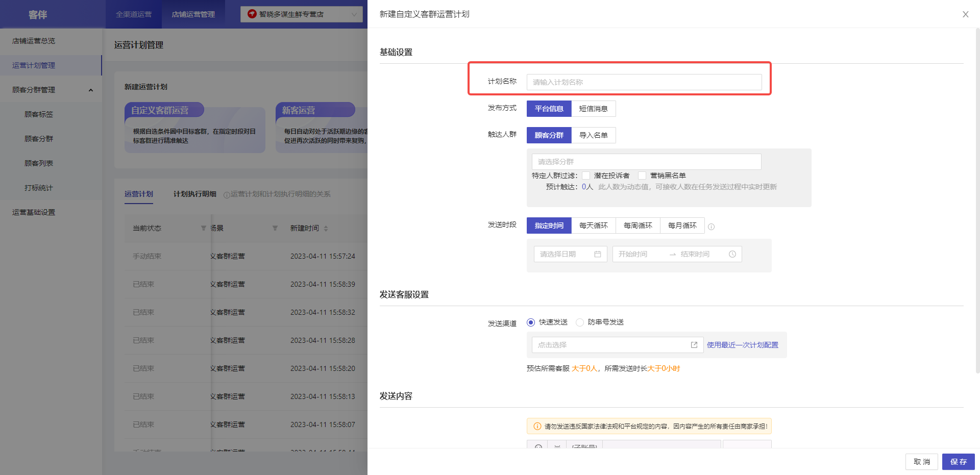Click the date 2023-04-11 15:58:07
This screenshot has height=475, width=980.
(x=323, y=424)
